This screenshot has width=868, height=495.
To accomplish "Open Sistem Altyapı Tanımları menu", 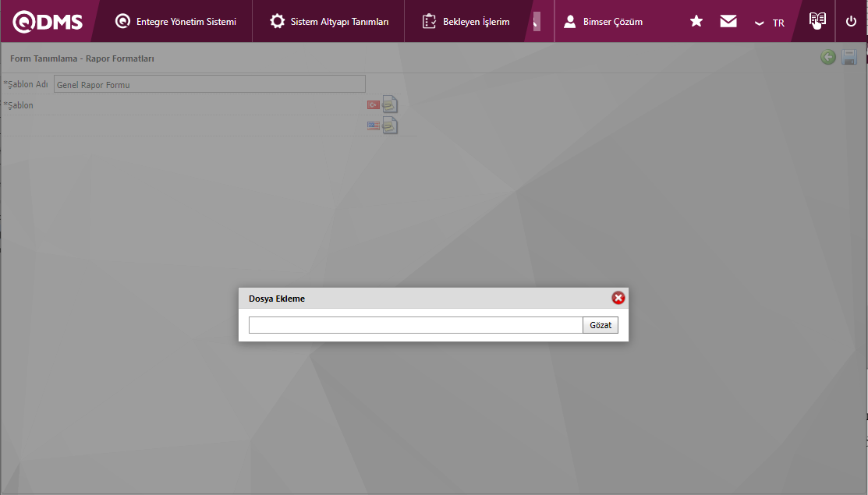I will tap(329, 22).
